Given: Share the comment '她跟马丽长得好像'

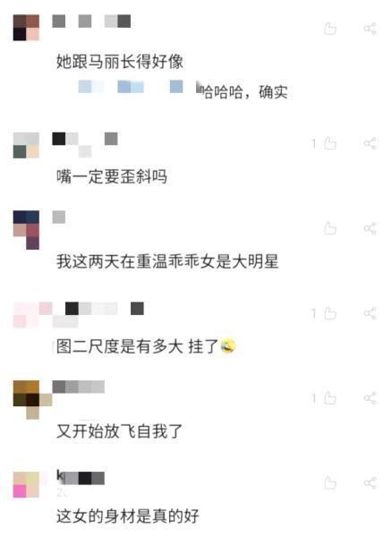Looking at the screenshot, I should pyautogui.click(x=371, y=29).
